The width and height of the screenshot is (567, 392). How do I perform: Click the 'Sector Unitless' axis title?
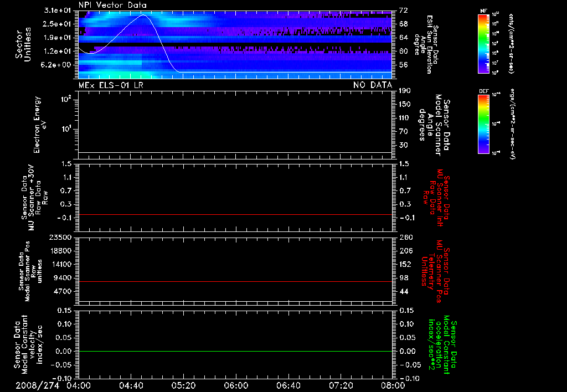[x=23, y=44]
